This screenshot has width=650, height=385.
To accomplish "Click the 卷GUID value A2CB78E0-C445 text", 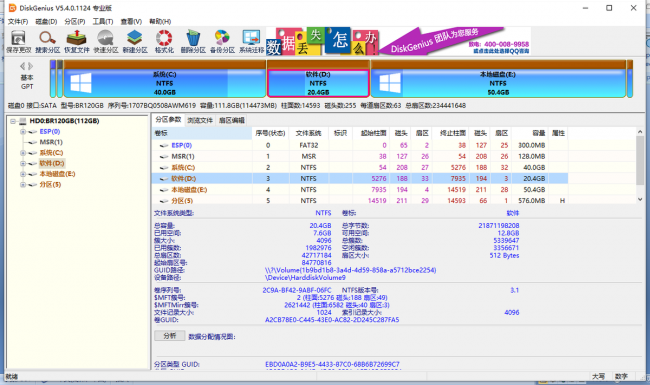I will (332, 320).
